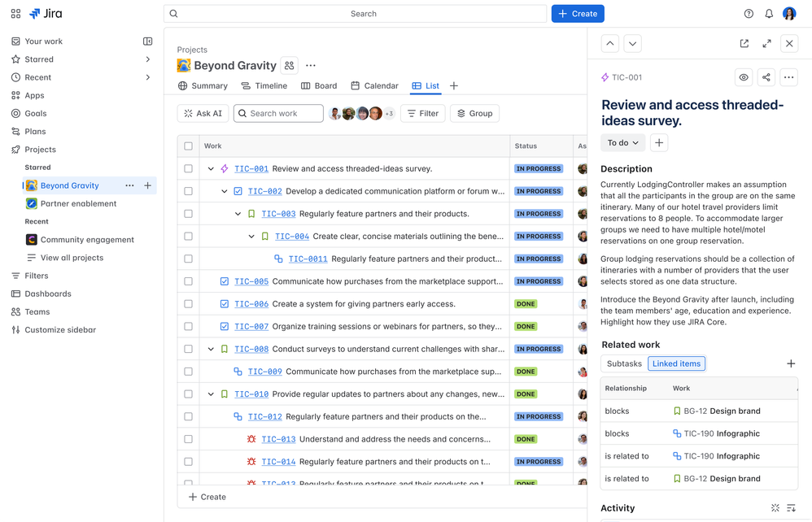Check the TIC-001 row checkbox

pos(189,168)
